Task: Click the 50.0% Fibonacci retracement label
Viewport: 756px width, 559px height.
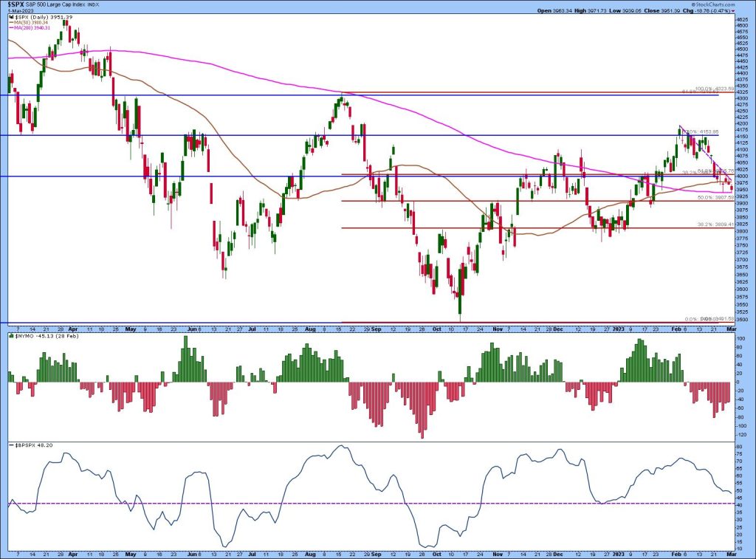Action: coord(715,197)
